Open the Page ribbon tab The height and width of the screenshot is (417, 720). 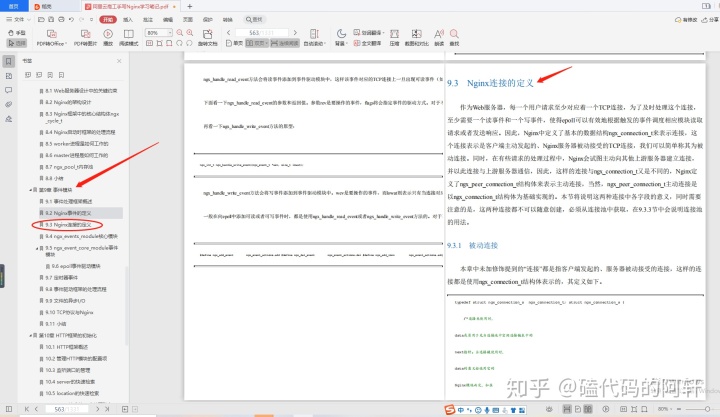[x=188, y=19]
